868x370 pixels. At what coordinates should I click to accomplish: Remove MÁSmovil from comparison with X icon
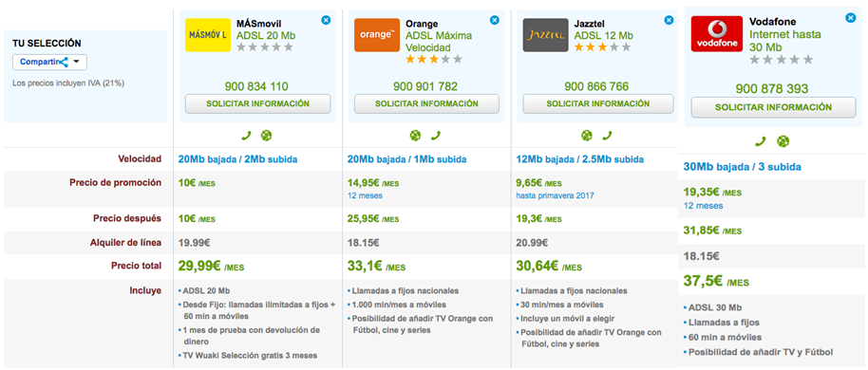click(x=326, y=21)
